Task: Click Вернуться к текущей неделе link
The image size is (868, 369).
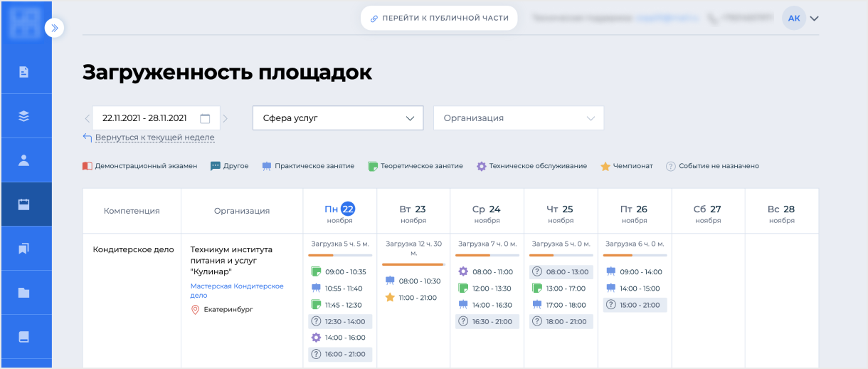Action: point(154,137)
